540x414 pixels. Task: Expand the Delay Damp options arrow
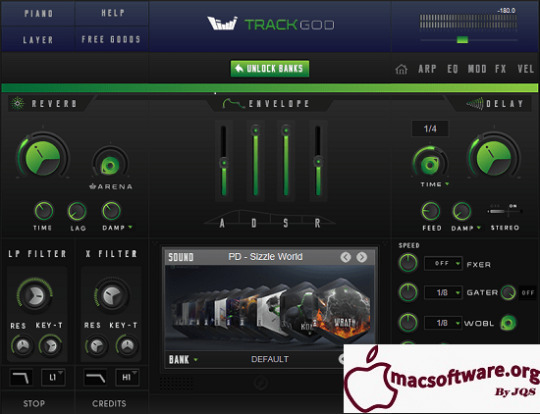pos(479,227)
